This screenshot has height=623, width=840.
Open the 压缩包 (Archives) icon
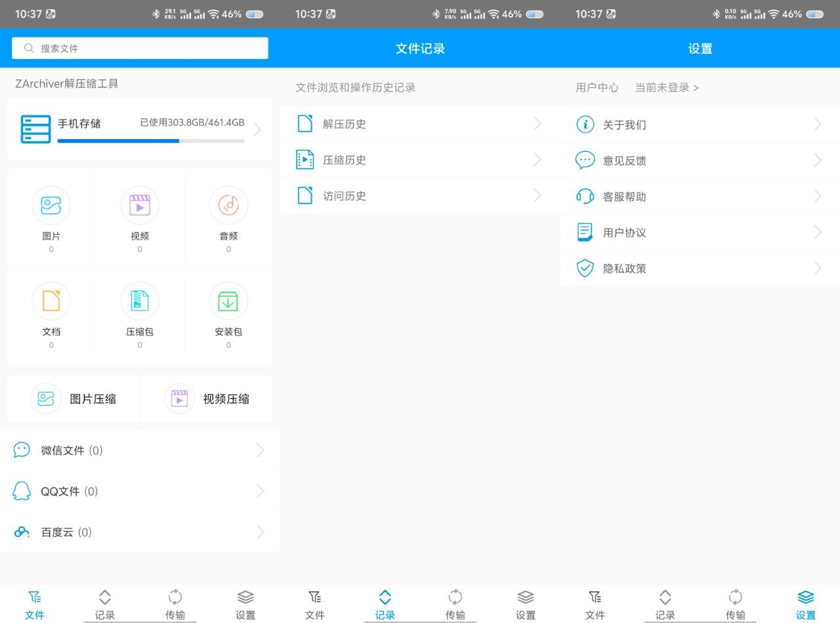point(139,300)
